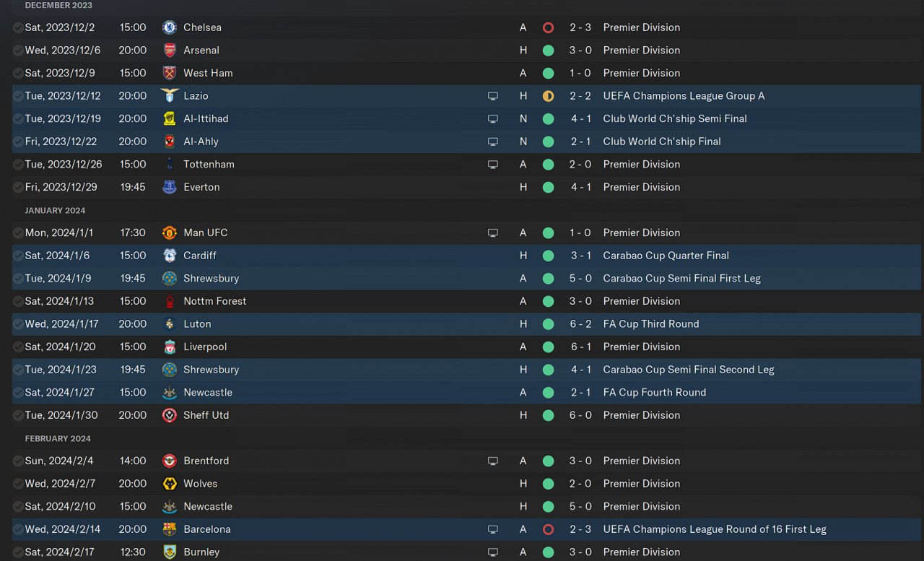Toggle the check mark beside the Brentford fixture
The height and width of the screenshot is (561, 924).
[18, 461]
